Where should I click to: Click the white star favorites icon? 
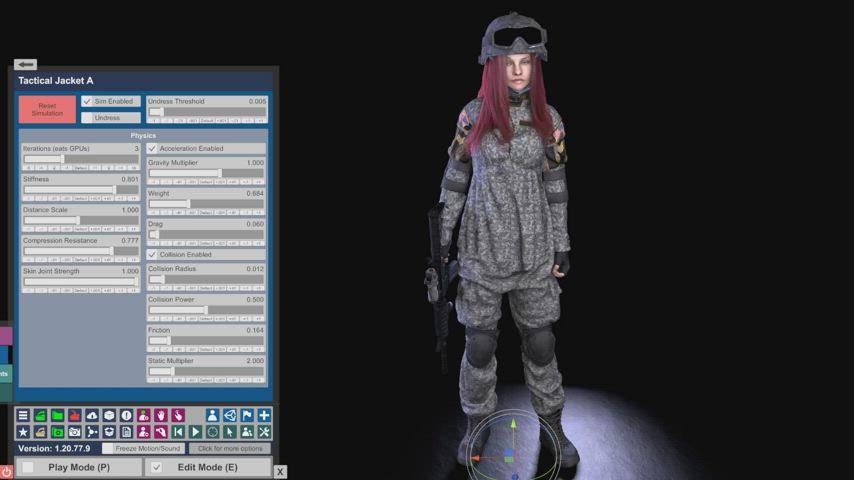tap(23, 432)
